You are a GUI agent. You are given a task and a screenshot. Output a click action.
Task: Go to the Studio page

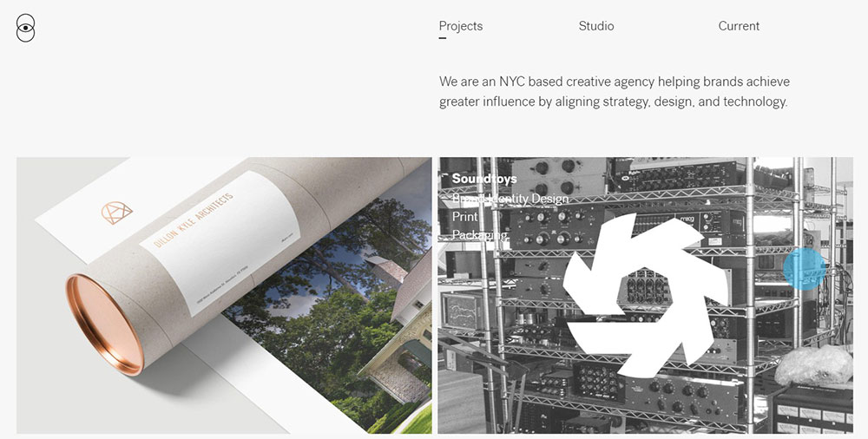596,25
